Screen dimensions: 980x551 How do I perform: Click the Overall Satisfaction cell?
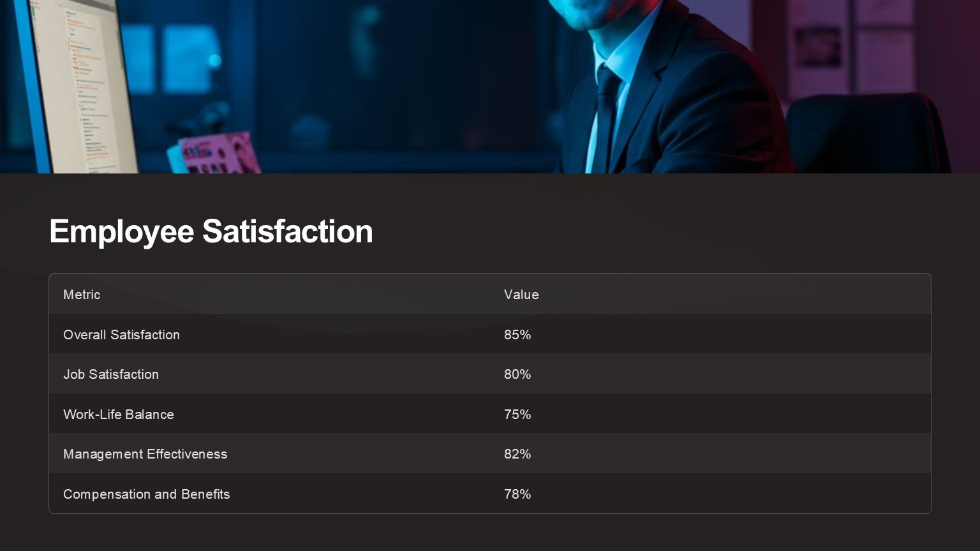121,335
